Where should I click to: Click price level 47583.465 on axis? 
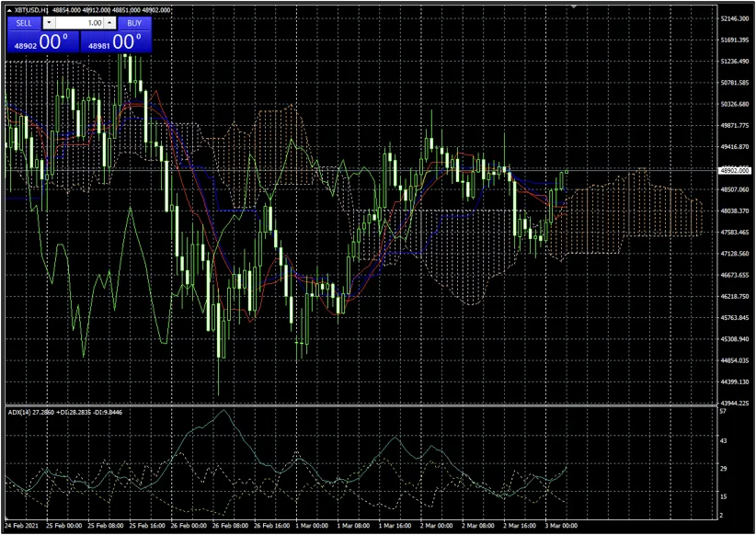735,233
